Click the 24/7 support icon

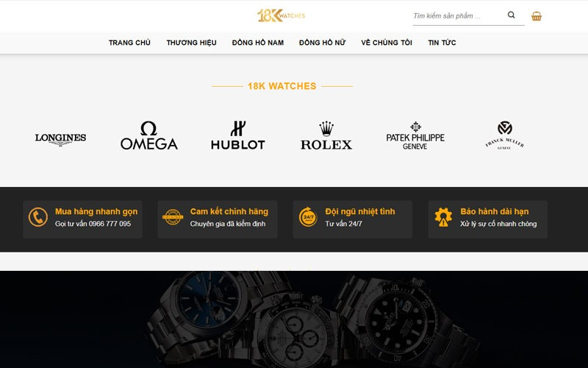(308, 217)
